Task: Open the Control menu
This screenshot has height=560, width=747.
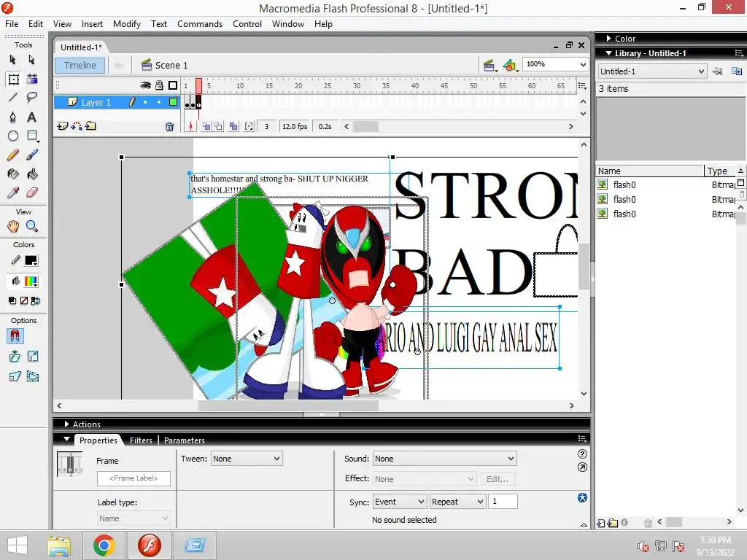Action: (247, 24)
